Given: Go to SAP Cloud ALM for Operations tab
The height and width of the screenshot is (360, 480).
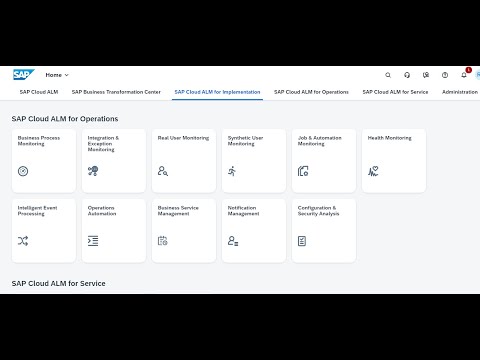Looking at the screenshot, I should click(311, 92).
